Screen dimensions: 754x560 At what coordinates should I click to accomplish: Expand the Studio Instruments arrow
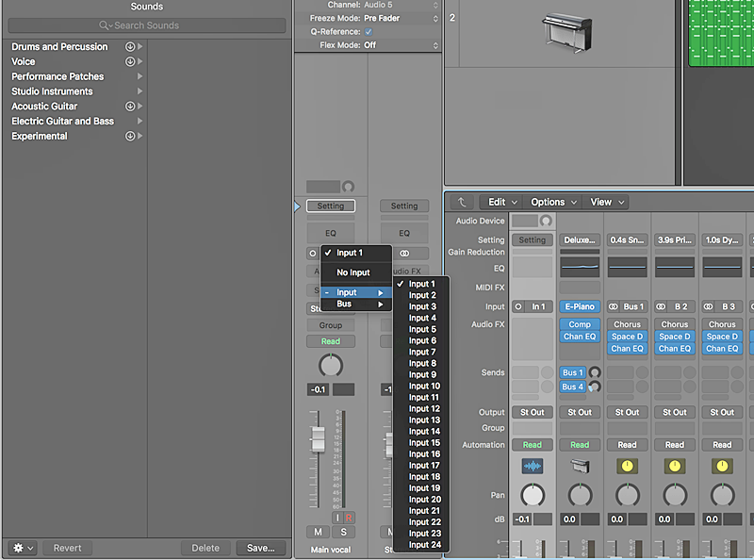pos(139,91)
